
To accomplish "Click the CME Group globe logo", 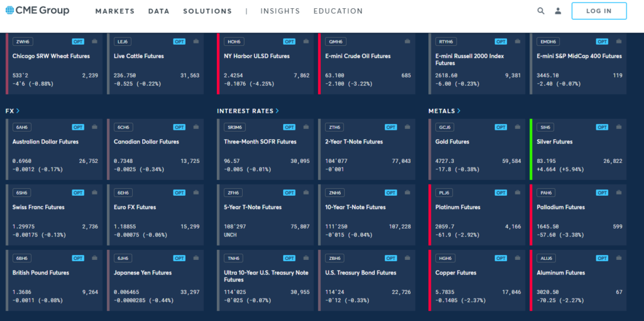I will 10,11.
